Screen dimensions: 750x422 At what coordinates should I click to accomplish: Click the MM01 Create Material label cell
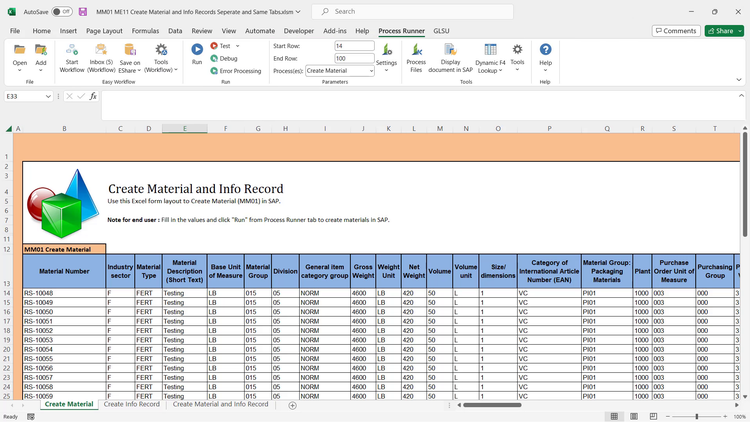pos(64,249)
